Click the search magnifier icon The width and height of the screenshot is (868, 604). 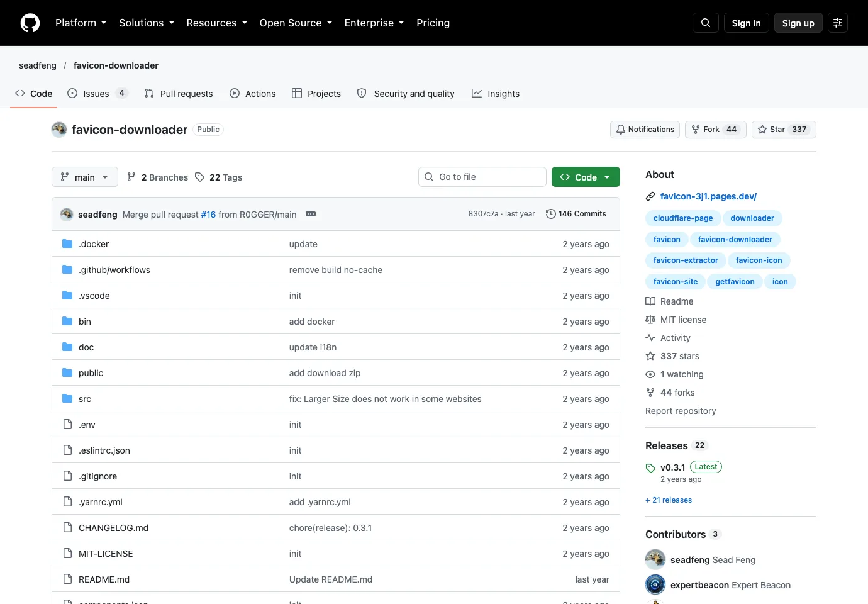(706, 23)
